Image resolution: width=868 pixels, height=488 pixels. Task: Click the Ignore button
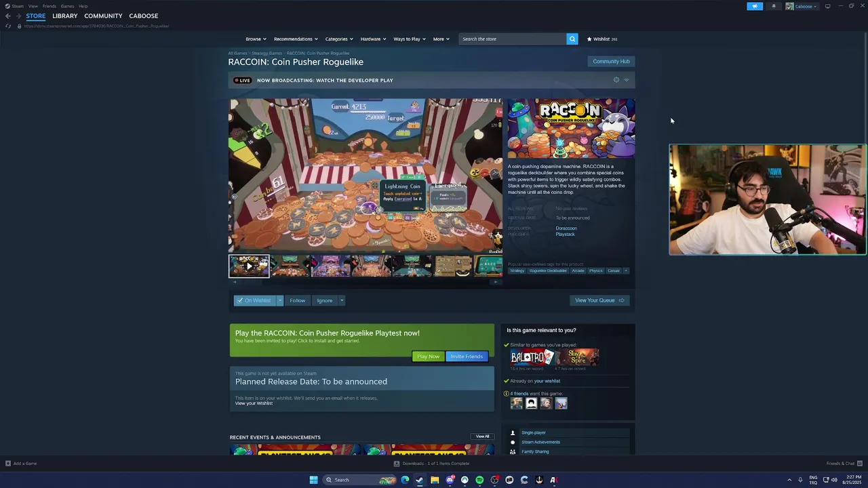325,300
